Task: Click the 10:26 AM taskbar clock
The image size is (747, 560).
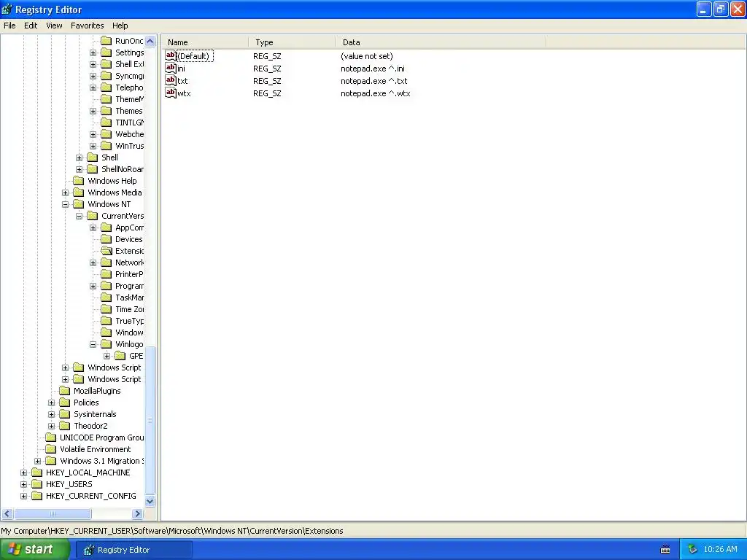Action: 720,550
